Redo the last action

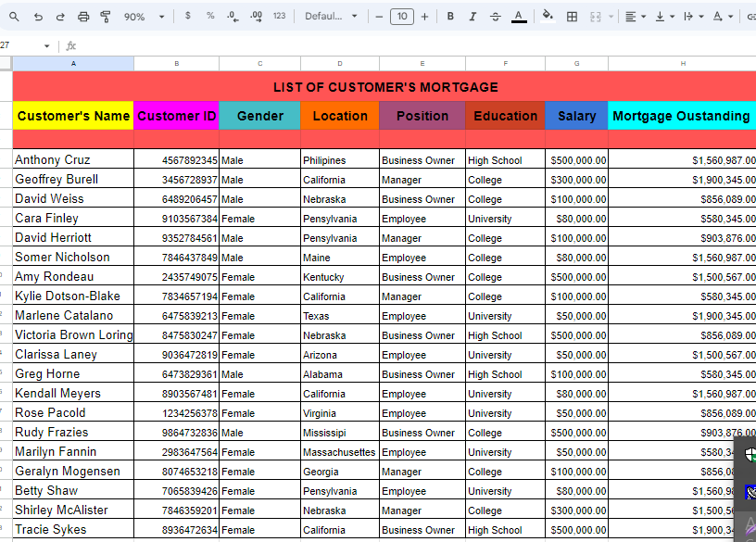pyautogui.click(x=60, y=17)
